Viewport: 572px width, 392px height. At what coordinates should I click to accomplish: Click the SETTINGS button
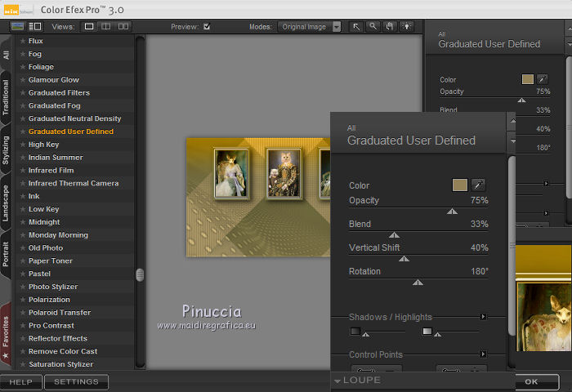pos(76,381)
